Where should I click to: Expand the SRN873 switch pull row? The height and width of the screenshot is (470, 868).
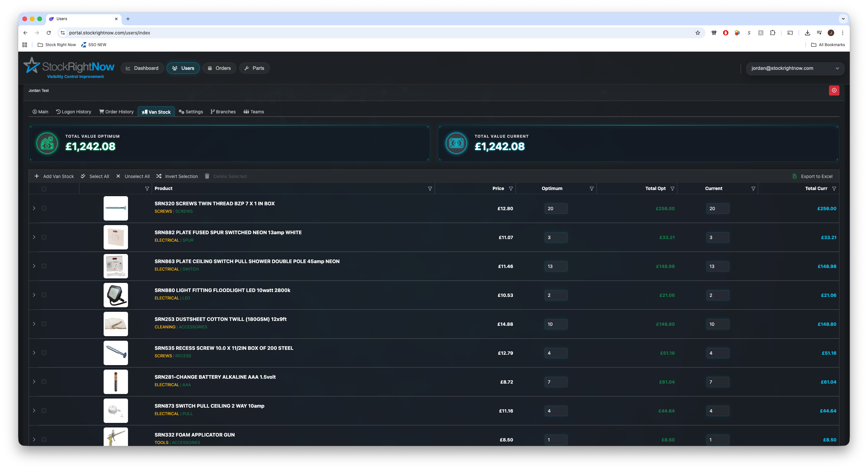(x=34, y=410)
